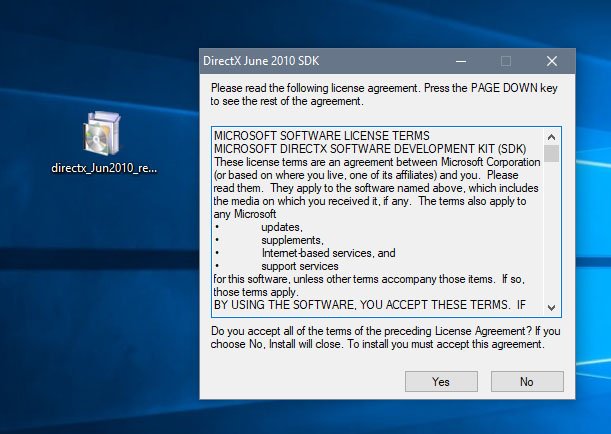Click No to decline the license agreement
The width and height of the screenshot is (611, 434).
(x=527, y=381)
